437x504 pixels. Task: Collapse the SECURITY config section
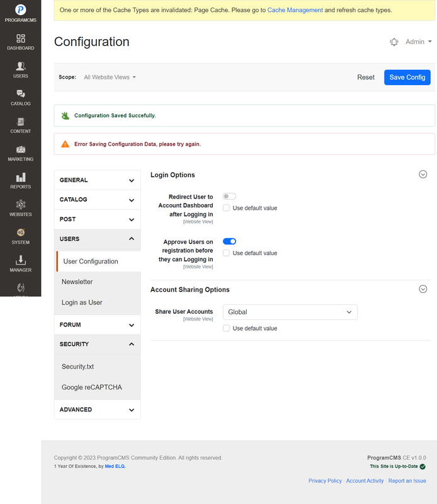[x=98, y=344]
